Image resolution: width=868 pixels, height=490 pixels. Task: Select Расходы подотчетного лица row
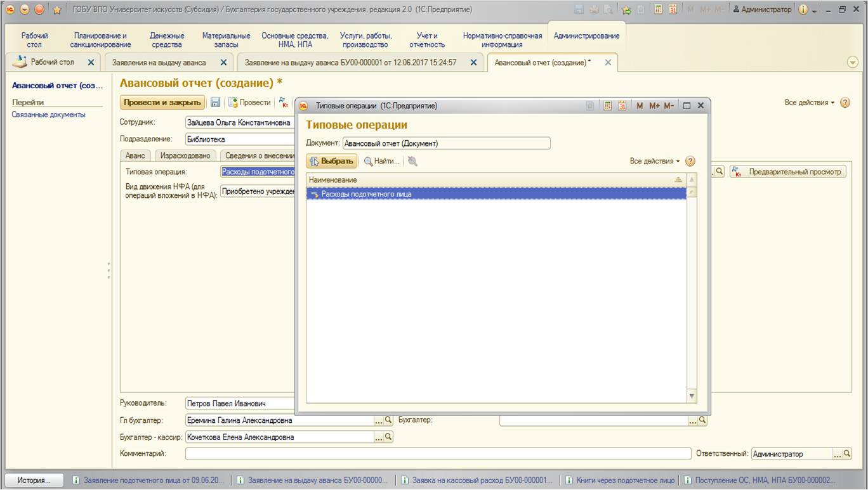496,194
